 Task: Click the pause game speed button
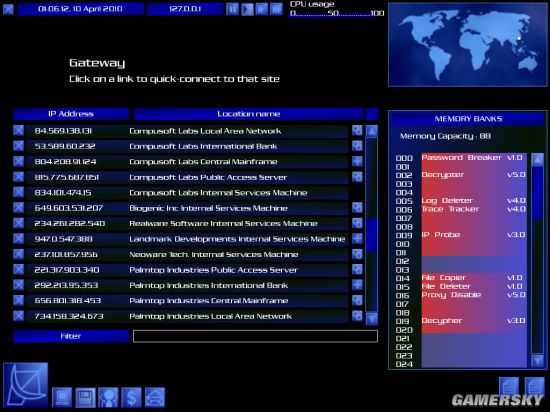click(232, 9)
